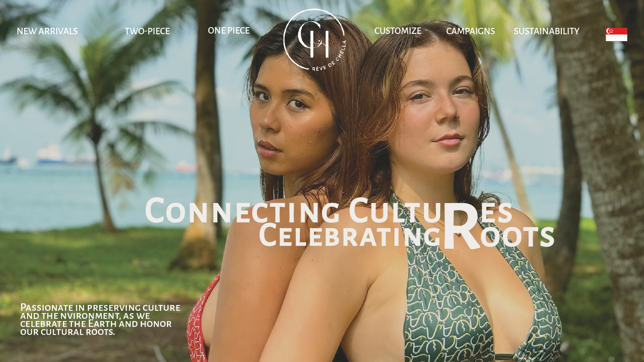Click the Rêve de Chella circular logo
This screenshot has height=362, width=644.
(x=315, y=40)
